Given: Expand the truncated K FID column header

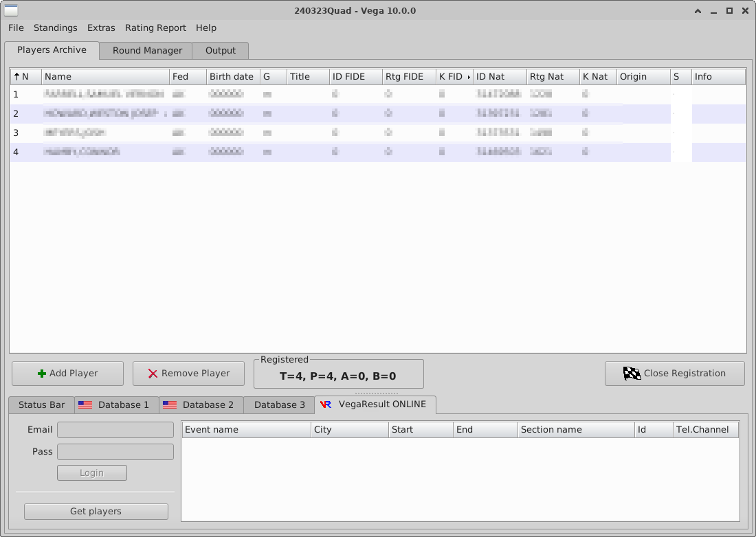Looking at the screenshot, I should pyautogui.click(x=469, y=77).
